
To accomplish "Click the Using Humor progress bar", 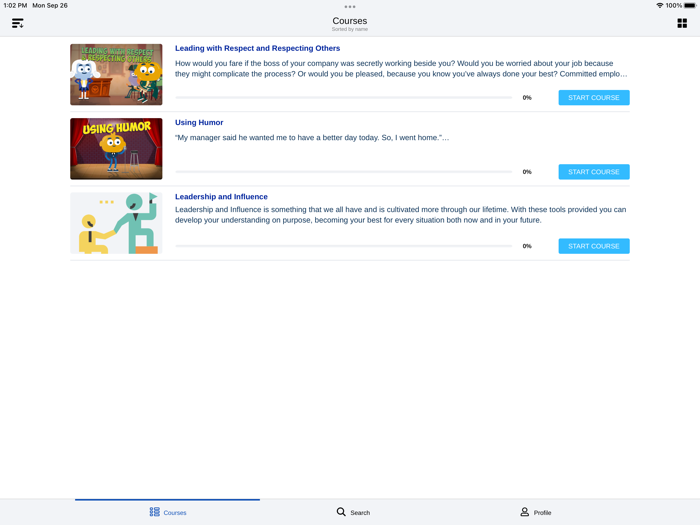I will [x=344, y=171].
